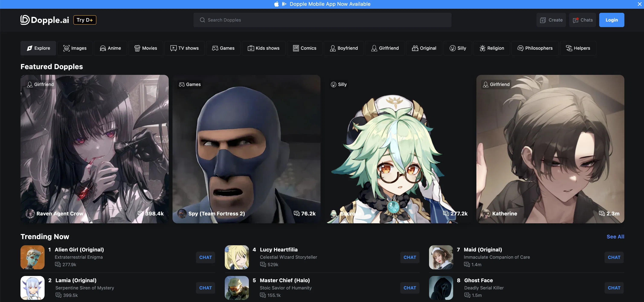Select the Boyfriend filter

point(344,48)
